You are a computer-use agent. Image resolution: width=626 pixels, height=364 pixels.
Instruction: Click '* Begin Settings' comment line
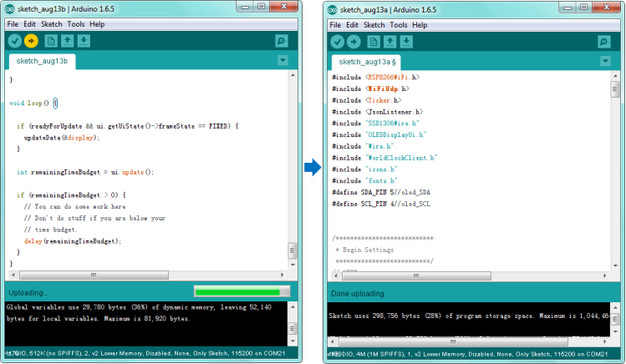[x=364, y=250]
